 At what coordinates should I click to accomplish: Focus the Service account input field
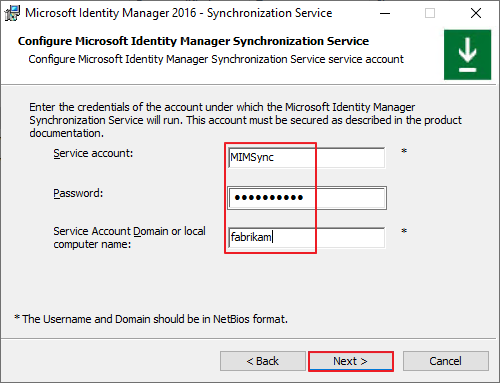(x=307, y=157)
